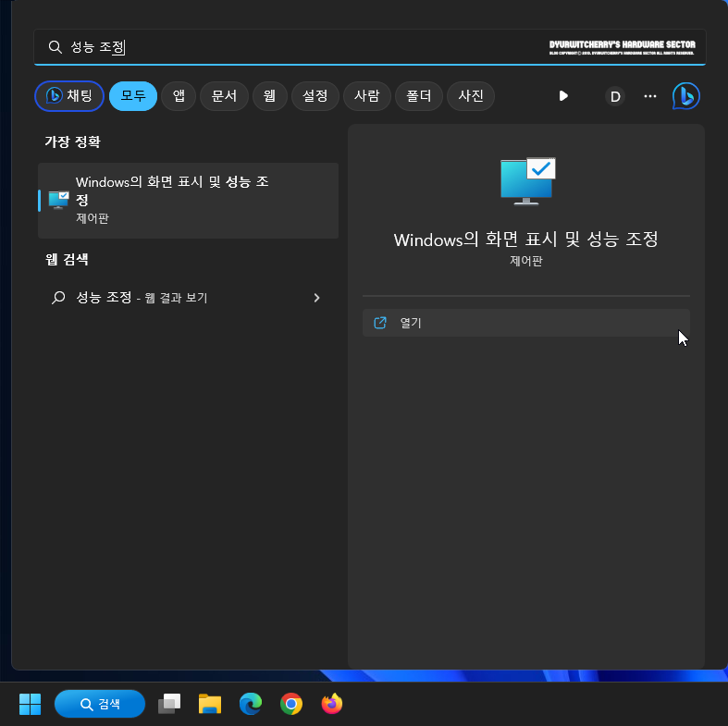This screenshot has width=728, height=726.
Task: Launch Microsoft Edge from the taskbar
Action: pos(251,704)
